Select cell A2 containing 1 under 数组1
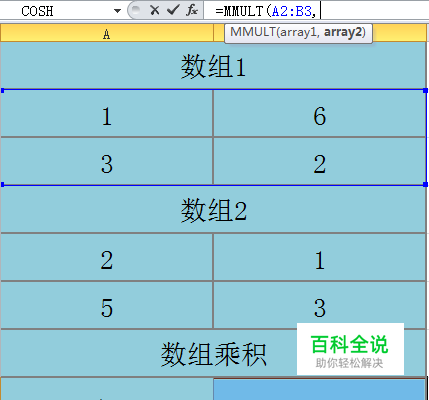Viewport: 429px width, 400px height. pos(106,113)
